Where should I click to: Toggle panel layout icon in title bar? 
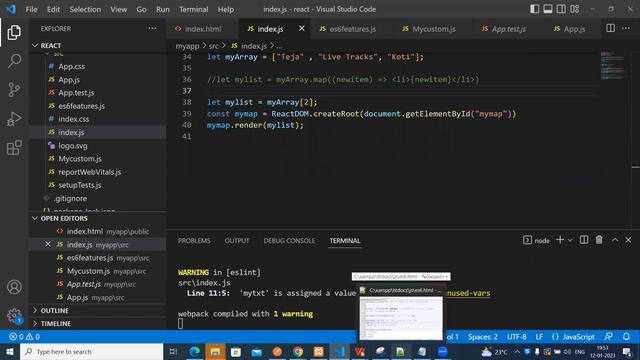[548, 9]
